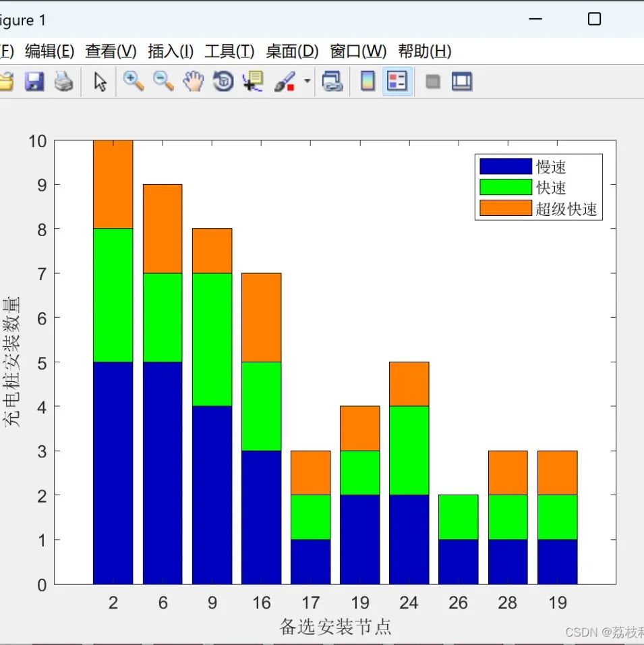Maximize the Figure 1 window
The width and height of the screenshot is (644, 645).
(594, 19)
